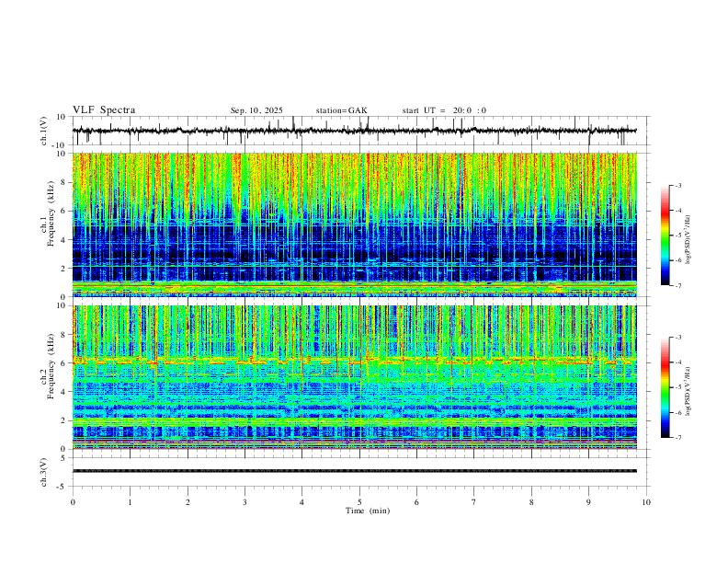This screenshot has width=728, height=563.
Task: Click the time axis tick label "10"
Action: (x=646, y=502)
